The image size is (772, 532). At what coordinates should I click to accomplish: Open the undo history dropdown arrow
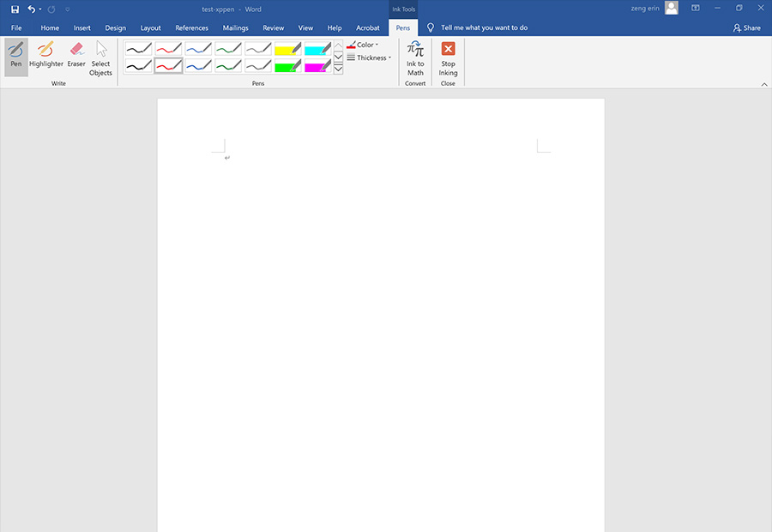[x=40, y=9]
